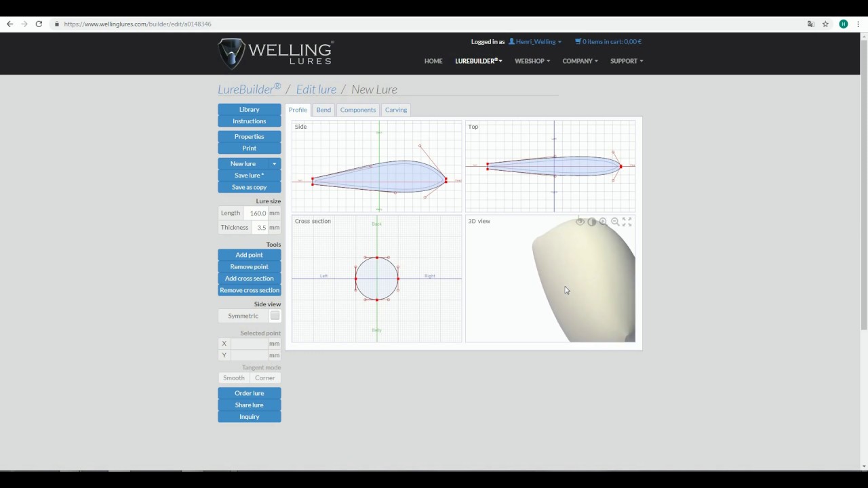The width and height of the screenshot is (868, 488).
Task: Go back with browser back arrow
Action: [x=9, y=24]
